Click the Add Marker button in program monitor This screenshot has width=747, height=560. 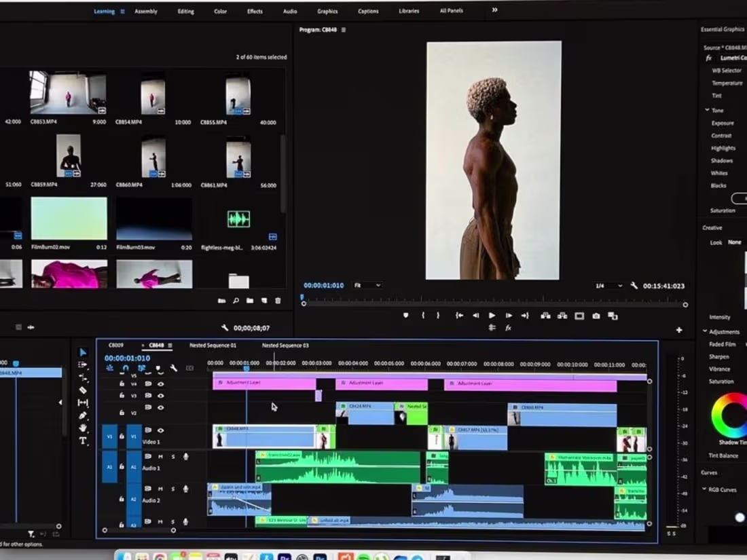tap(405, 316)
